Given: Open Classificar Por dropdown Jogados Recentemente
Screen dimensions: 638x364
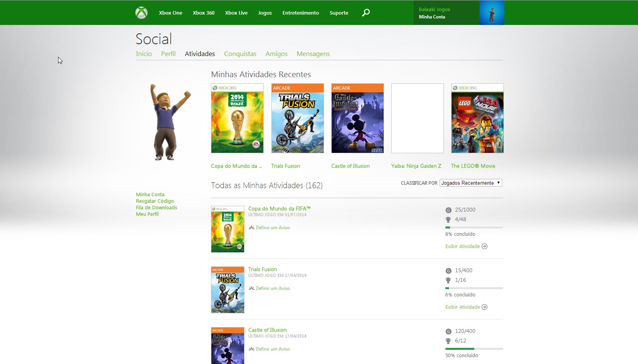Looking at the screenshot, I should pos(471,183).
